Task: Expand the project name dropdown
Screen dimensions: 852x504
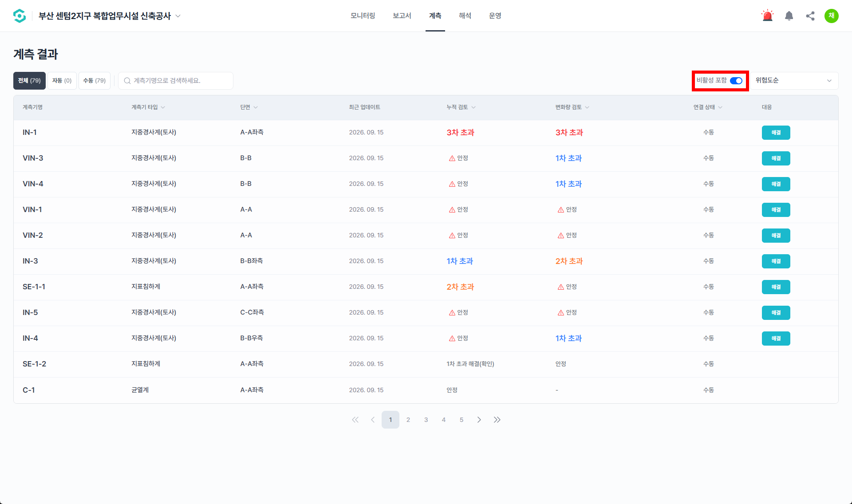Action: click(x=178, y=16)
